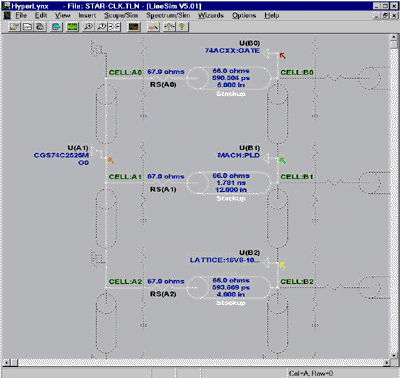This screenshot has height=378, width=400.
Task: Click the document icon left of File menu
Action: tap(7, 15)
